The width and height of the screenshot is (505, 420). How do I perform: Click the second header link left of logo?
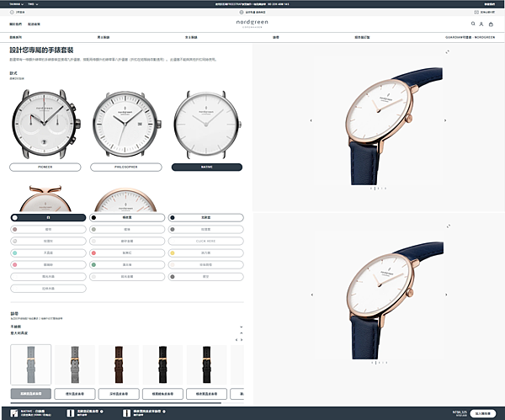[x=34, y=24]
